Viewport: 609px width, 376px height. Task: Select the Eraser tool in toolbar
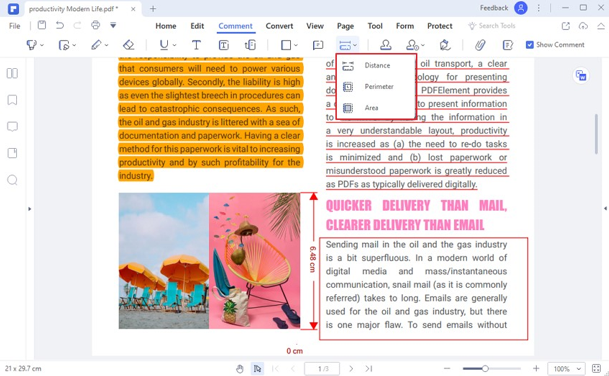(129, 45)
